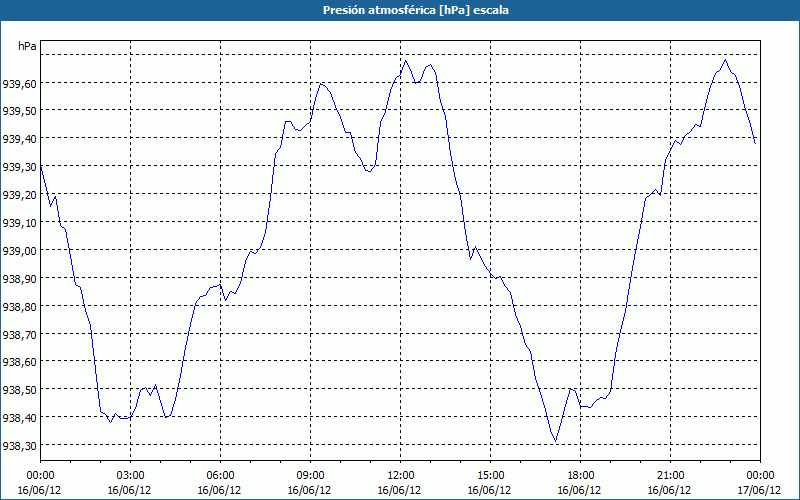Click the 16/06/12 date below 03:00
The width and height of the screenshot is (800, 500).
click(130, 490)
